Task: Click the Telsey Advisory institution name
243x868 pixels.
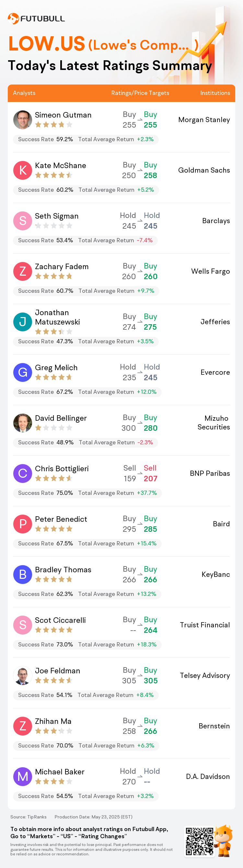Action: point(204,676)
